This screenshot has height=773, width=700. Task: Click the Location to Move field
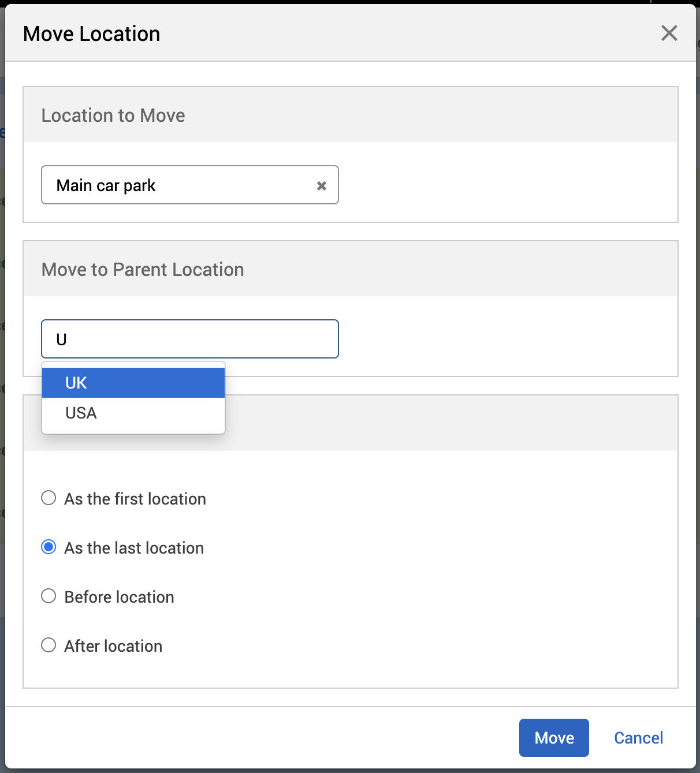point(179,185)
